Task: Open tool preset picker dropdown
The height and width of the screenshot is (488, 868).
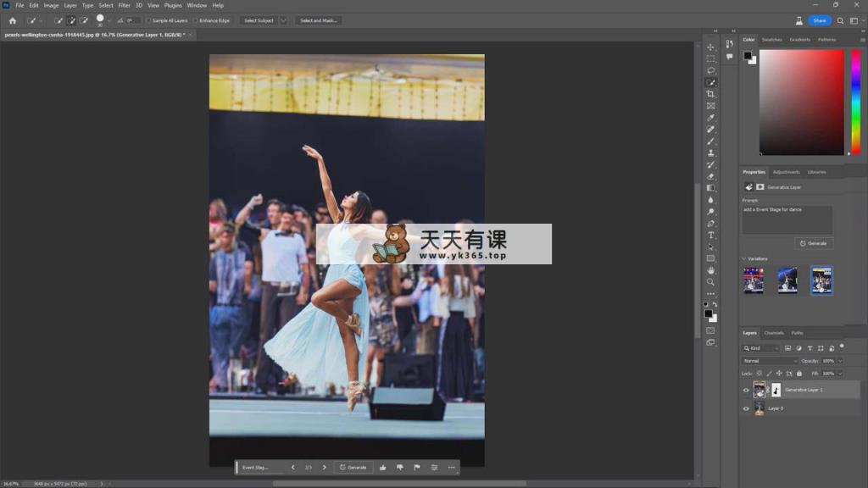Action: coord(41,20)
